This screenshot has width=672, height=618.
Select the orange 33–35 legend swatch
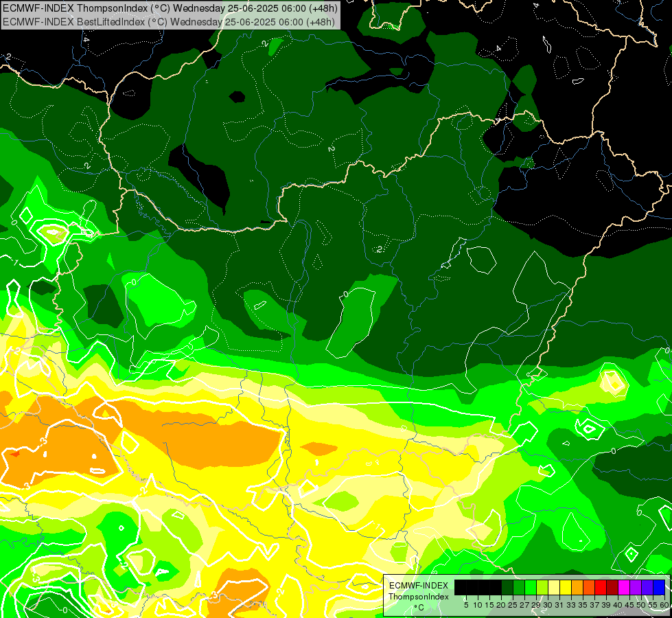tap(577, 587)
